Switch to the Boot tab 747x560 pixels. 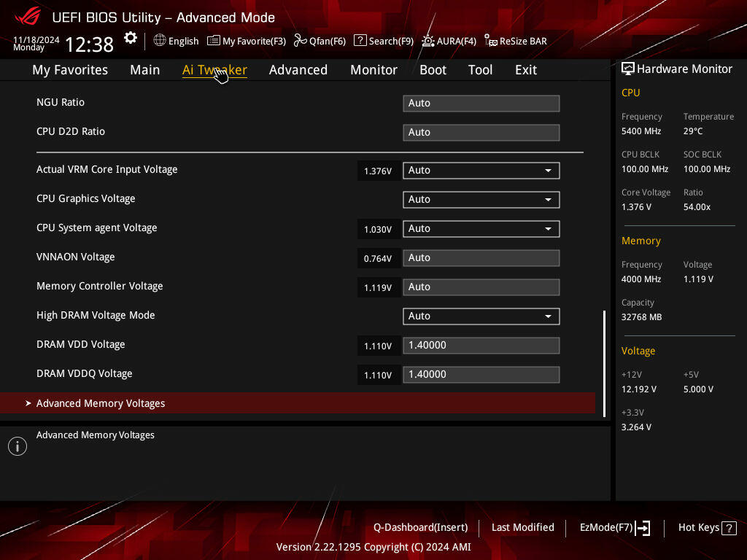(433, 70)
